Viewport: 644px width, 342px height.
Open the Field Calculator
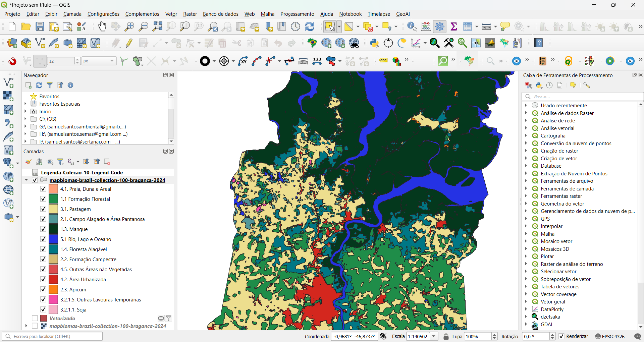426,26
